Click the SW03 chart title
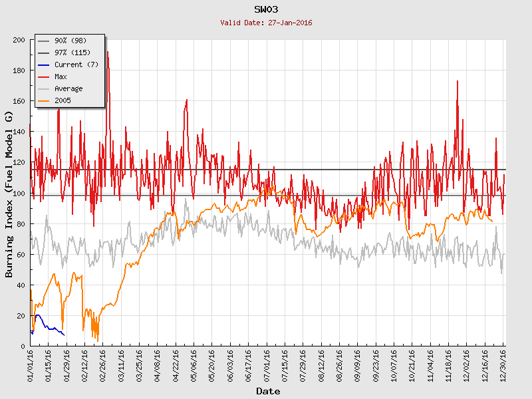 pyautogui.click(x=266, y=9)
